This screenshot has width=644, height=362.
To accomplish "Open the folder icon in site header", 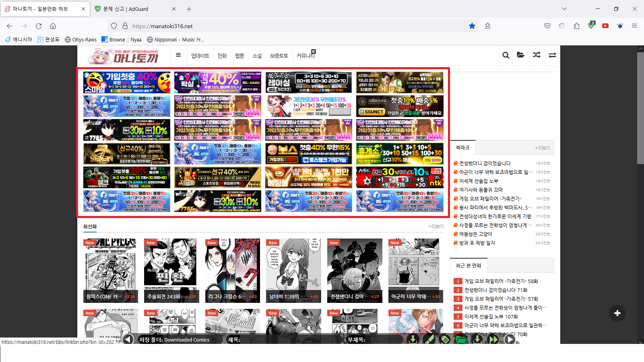I will [x=520, y=55].
